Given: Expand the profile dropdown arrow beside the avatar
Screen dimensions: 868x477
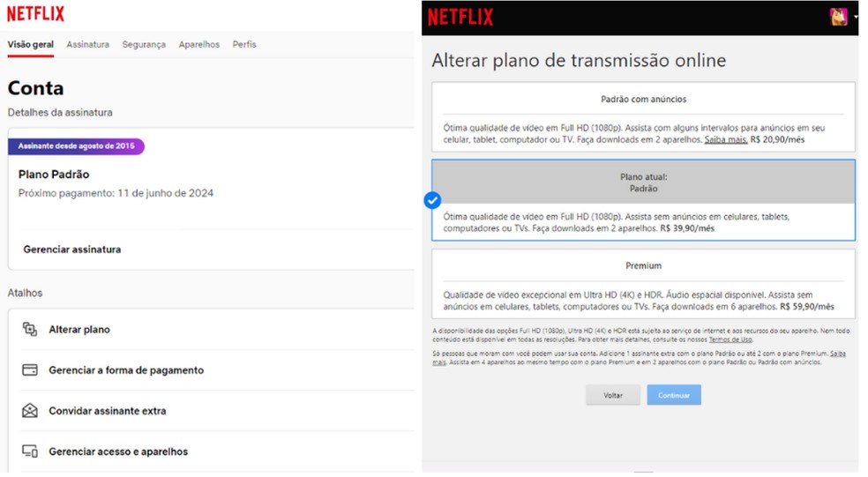Looking at the screenshot, I should tap(856, 17).
